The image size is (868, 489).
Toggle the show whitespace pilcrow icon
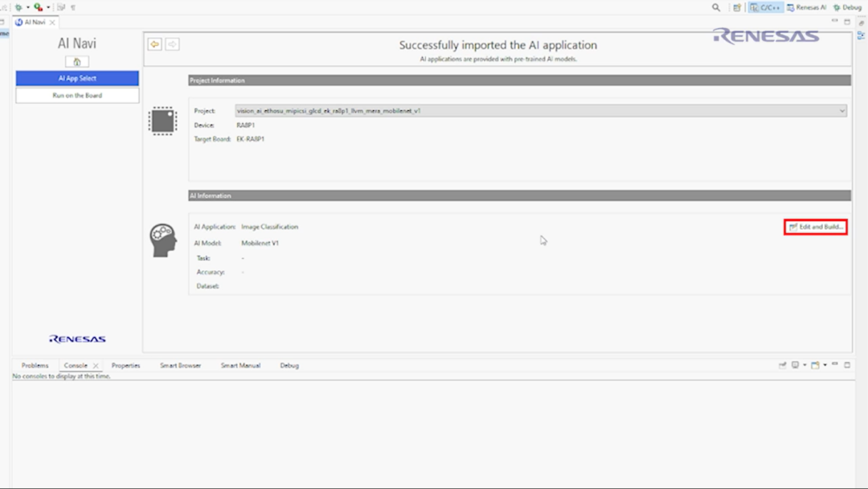coord(73,8)
